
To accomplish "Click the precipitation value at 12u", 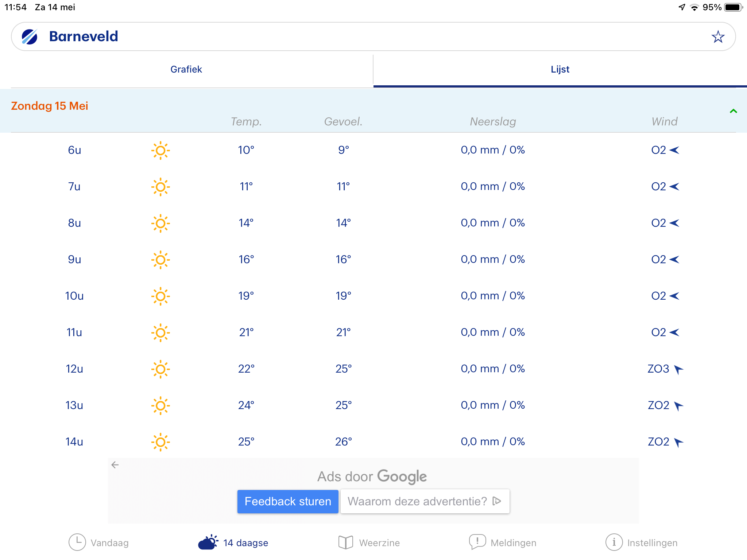I will (493, 369).
